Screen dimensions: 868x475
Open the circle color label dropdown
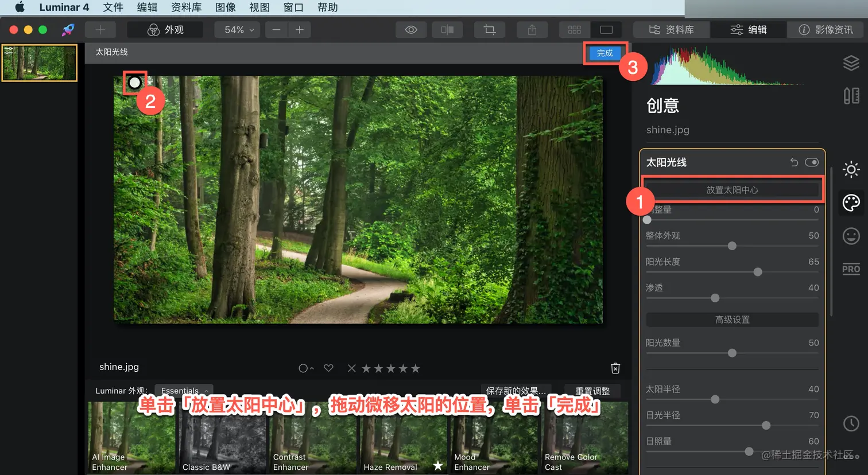[306, 368]
